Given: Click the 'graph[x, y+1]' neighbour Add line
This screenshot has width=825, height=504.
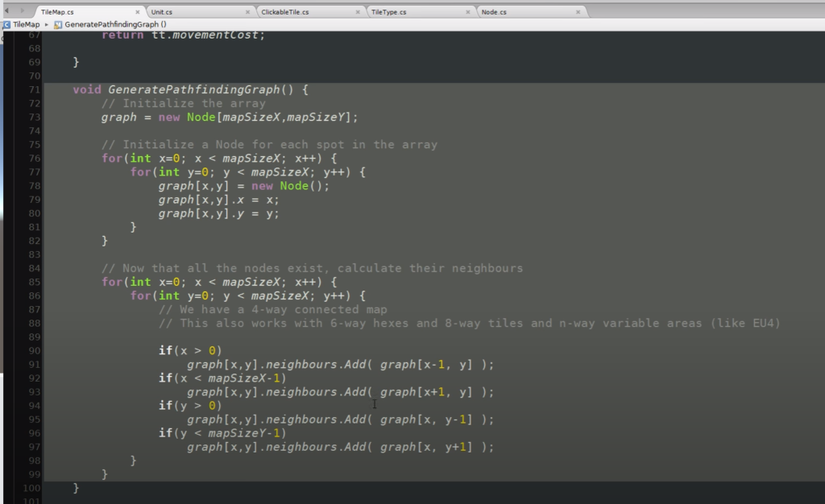Looking at the screenshot, I should (341, 448).
